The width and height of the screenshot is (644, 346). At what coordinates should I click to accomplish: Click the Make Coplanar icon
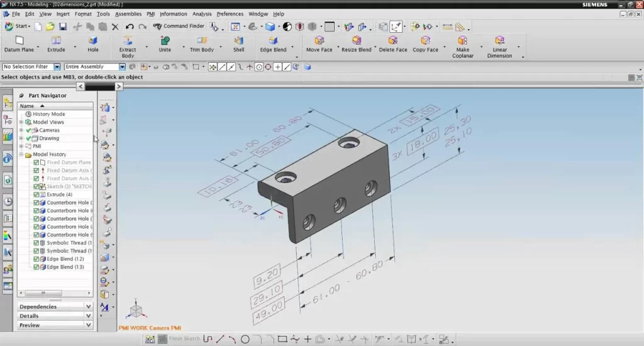pos(463,41)
